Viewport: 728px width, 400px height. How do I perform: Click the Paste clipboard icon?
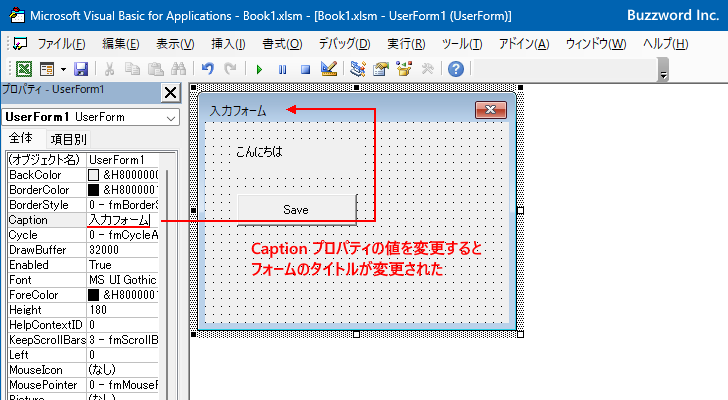156,69
